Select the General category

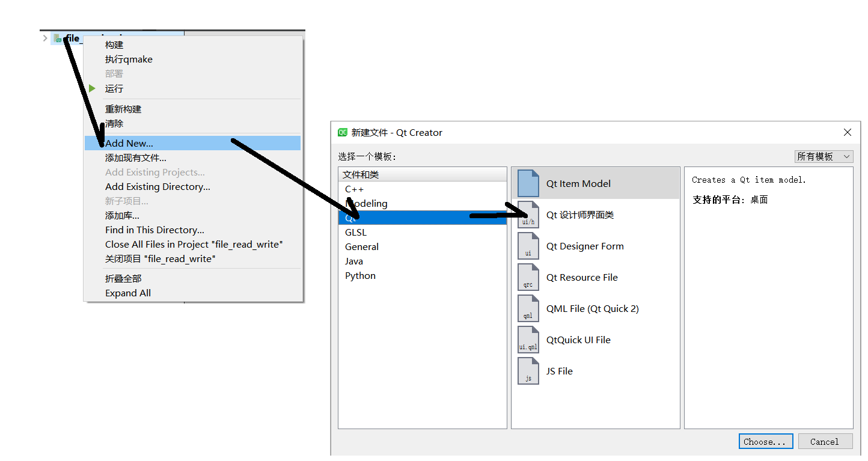423,246
